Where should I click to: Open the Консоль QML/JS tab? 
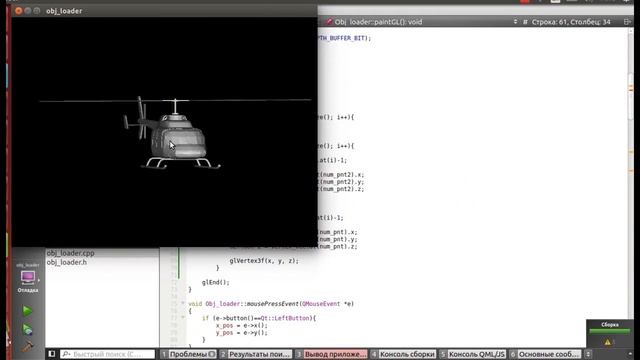(473, 354)
